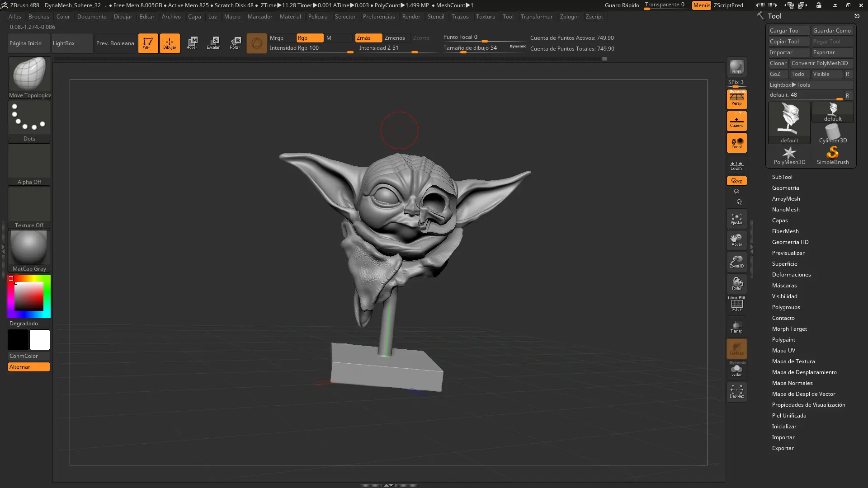Expand the NanoMesh section
Screen dimensions: 868x488
786,210
